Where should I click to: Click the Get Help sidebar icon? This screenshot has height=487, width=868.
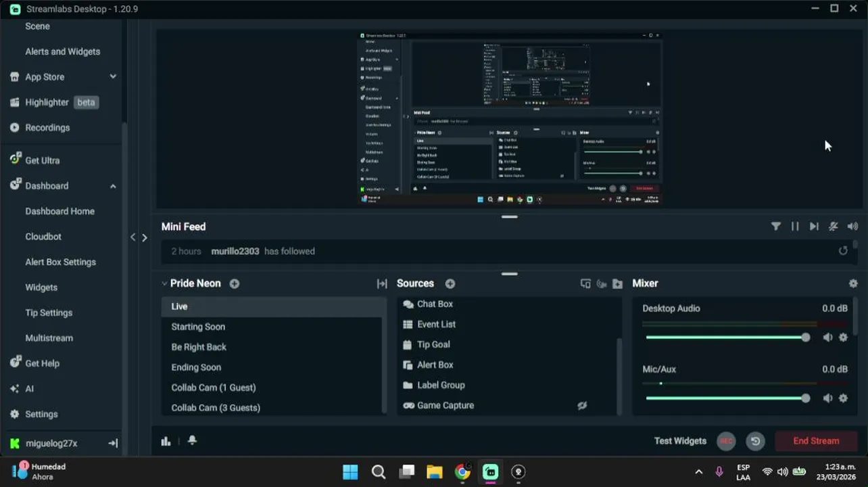click(x=15, y=363)
